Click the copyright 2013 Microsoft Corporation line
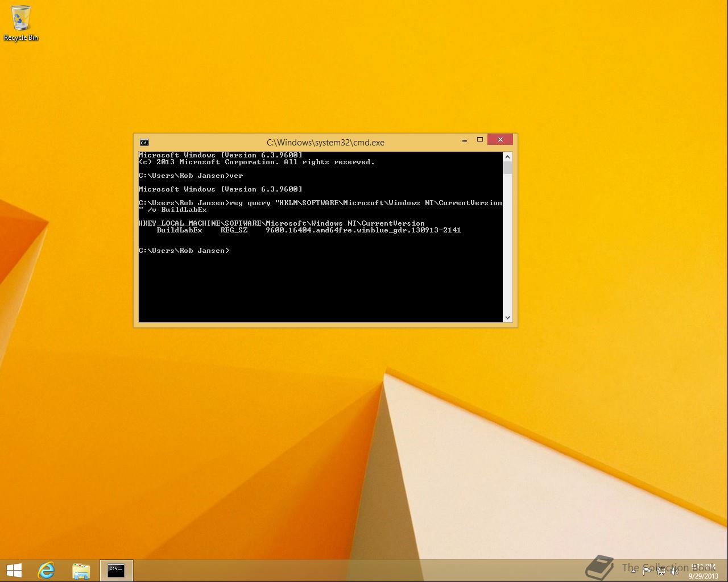This screenshot has height=582, width=728. 257,162
